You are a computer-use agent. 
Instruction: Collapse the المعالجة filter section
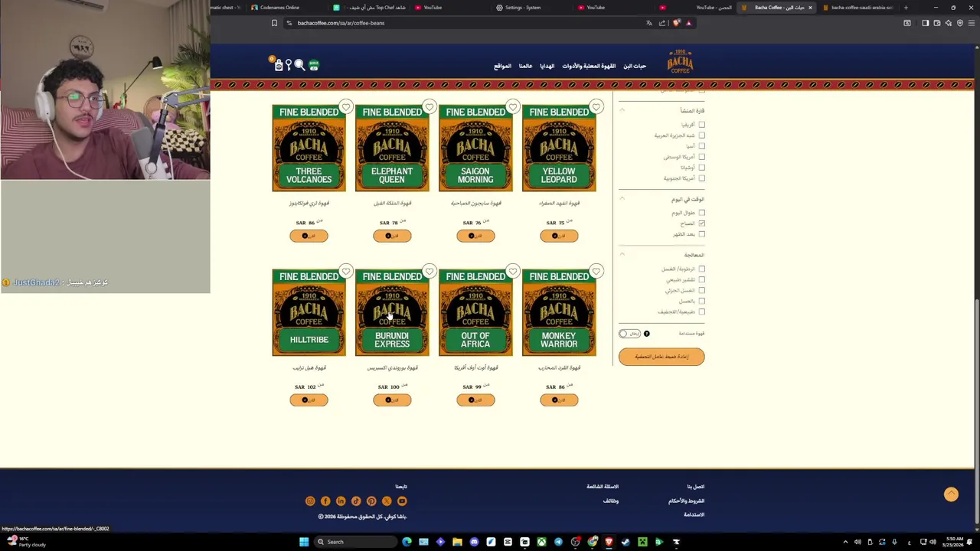[622, 255]
